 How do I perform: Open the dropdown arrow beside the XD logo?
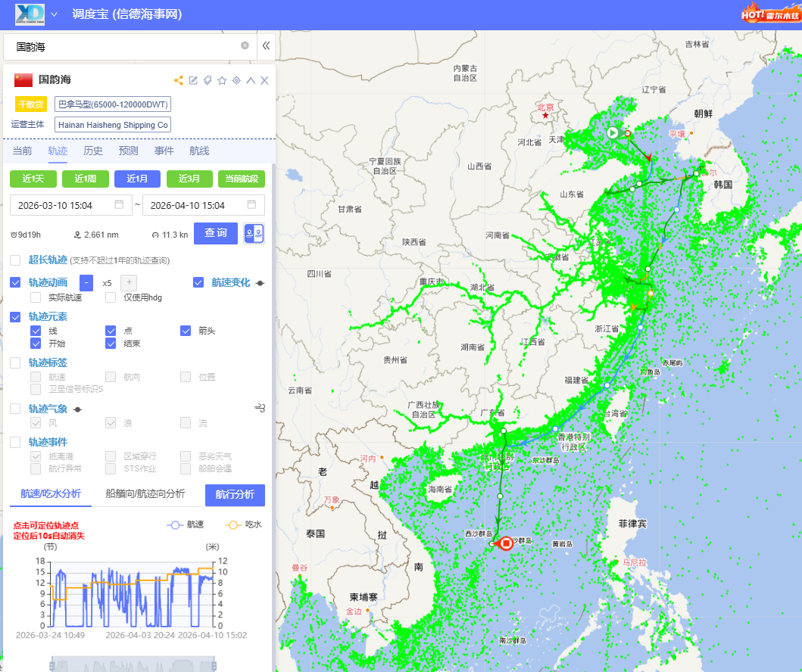[x=55, y=14]
